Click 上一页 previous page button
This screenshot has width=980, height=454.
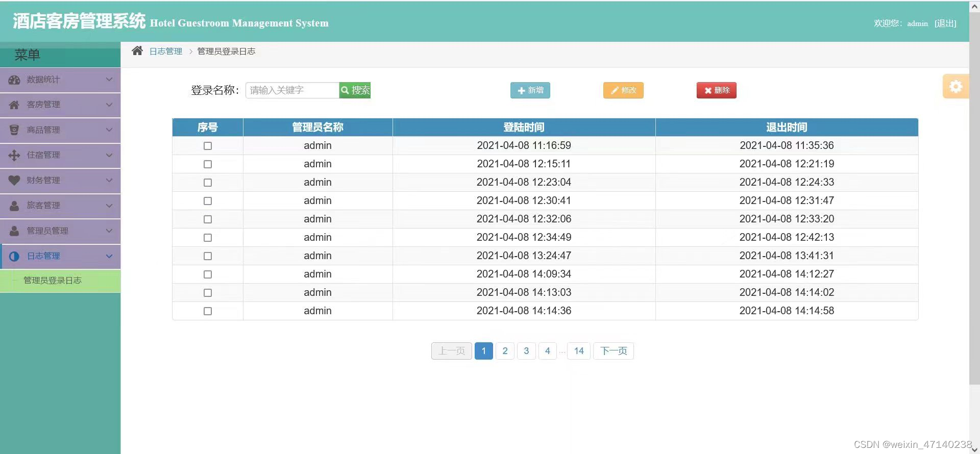[x=452, y=351]
